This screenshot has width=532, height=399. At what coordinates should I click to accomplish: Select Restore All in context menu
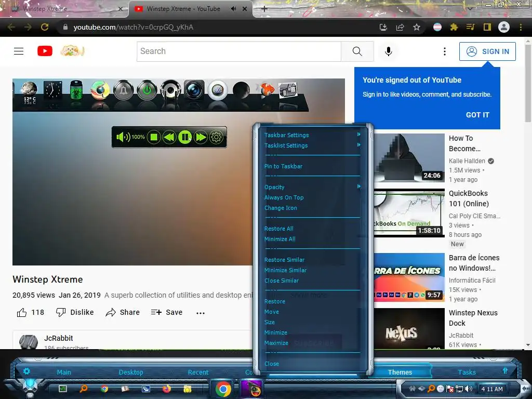point(279,229)
